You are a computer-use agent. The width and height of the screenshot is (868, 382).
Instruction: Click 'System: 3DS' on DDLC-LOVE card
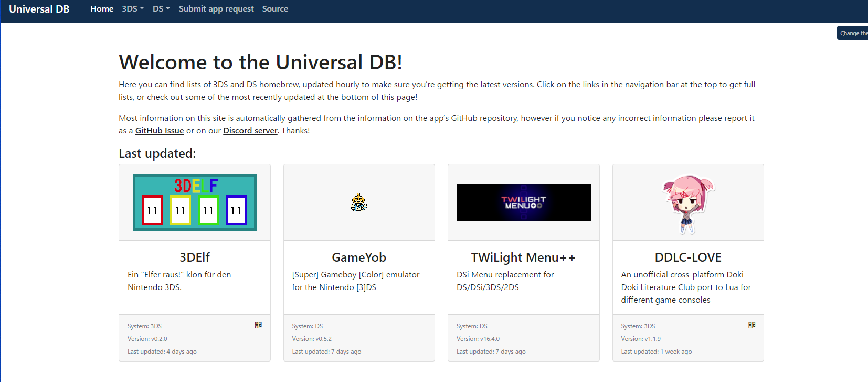pos(638,326)
